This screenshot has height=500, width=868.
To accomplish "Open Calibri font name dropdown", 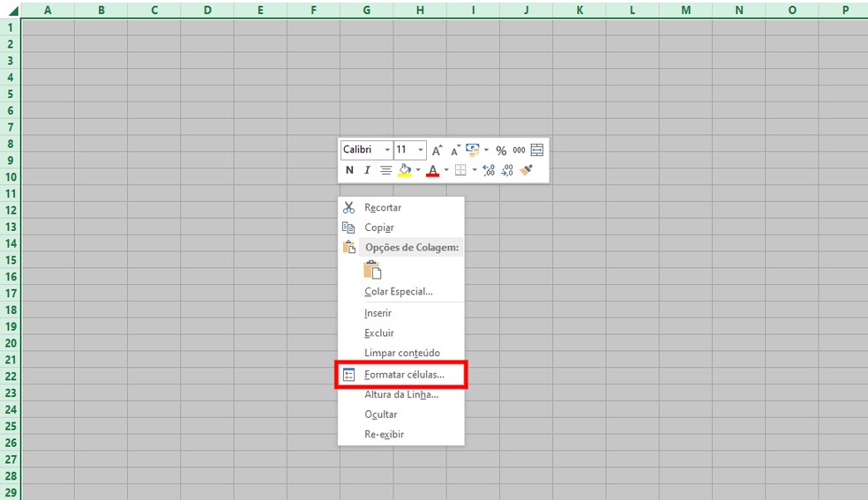I will (x=387, y=150).
